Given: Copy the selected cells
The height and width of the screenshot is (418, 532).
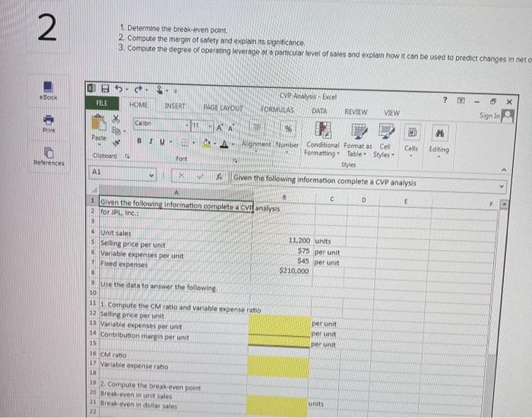Looking at the screenshot, I should tap(116, 130).
